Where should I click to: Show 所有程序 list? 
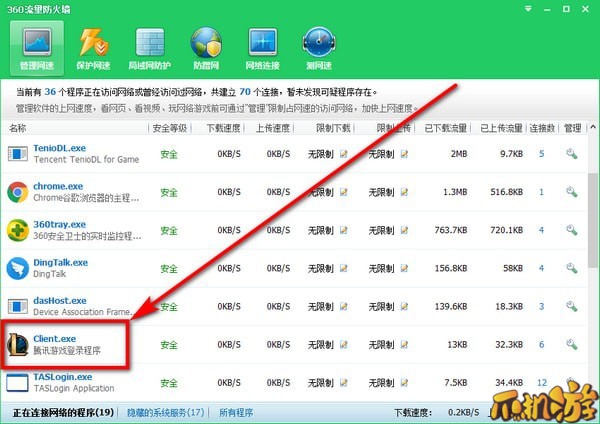[236, 413]
